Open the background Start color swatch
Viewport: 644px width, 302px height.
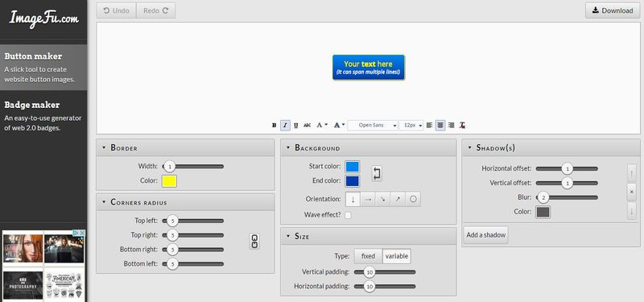353,167
